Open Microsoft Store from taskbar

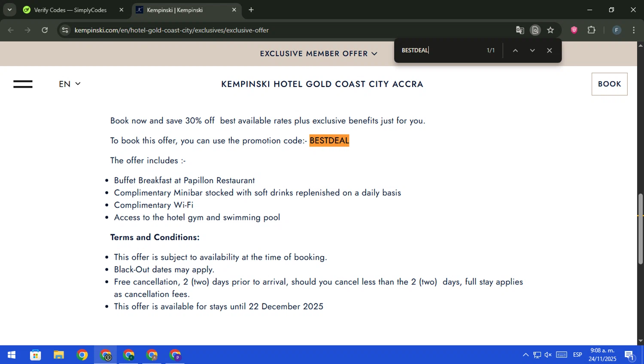pos(35,355)
